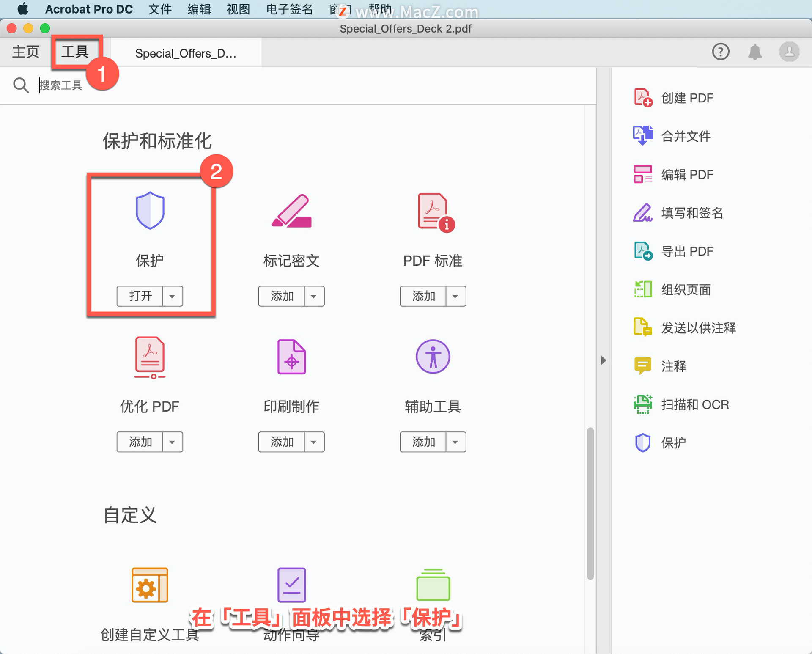This screenshot has height=654, width=812.
Task: Click the 创建自定义工具 gear icon
Action: point(150,585)
